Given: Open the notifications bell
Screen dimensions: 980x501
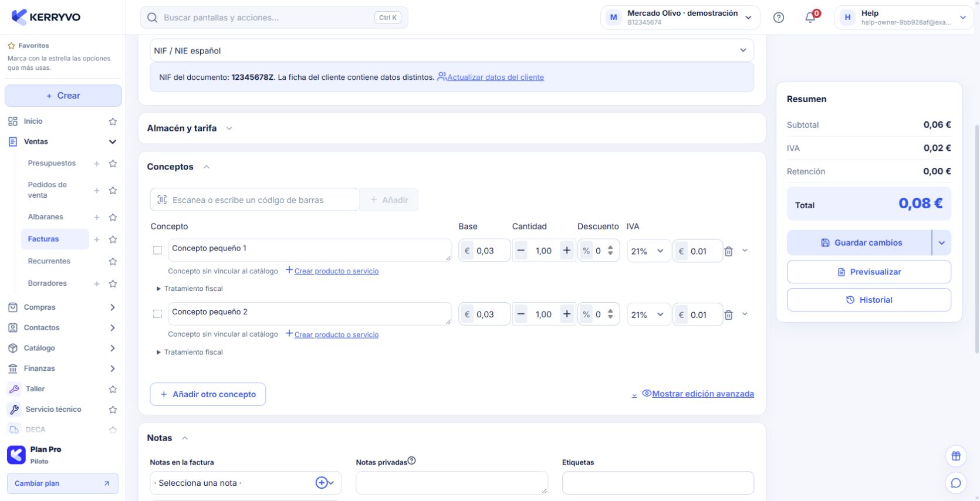Looking at the screenshot, I should tap(811, 17).
